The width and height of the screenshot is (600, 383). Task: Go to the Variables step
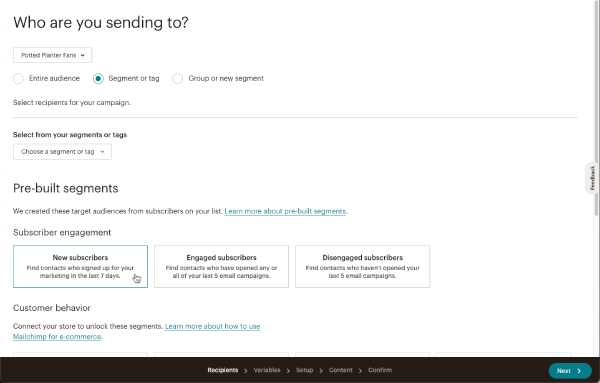(x=267, y=370)
